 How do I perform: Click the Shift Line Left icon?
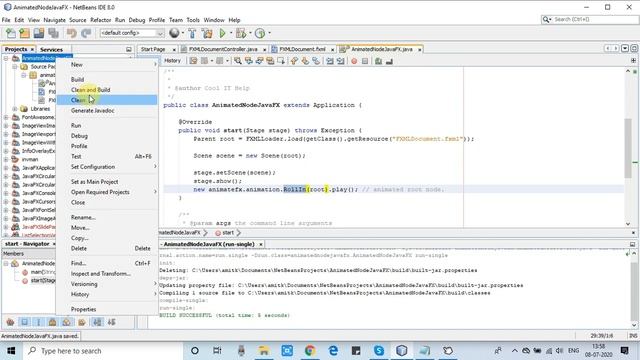click(330, 61)
